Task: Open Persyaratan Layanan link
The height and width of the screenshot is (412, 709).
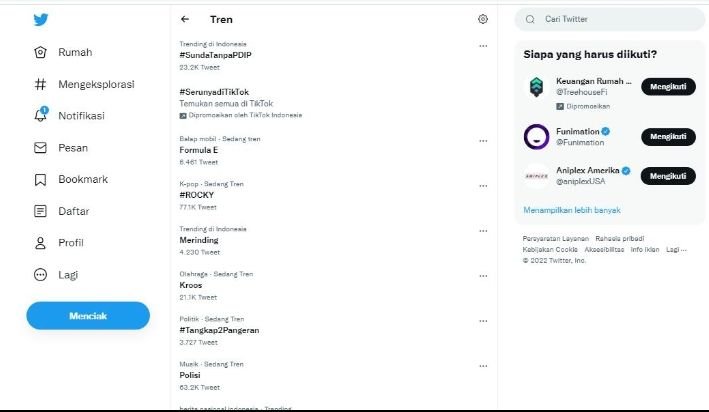Action: 556,239
